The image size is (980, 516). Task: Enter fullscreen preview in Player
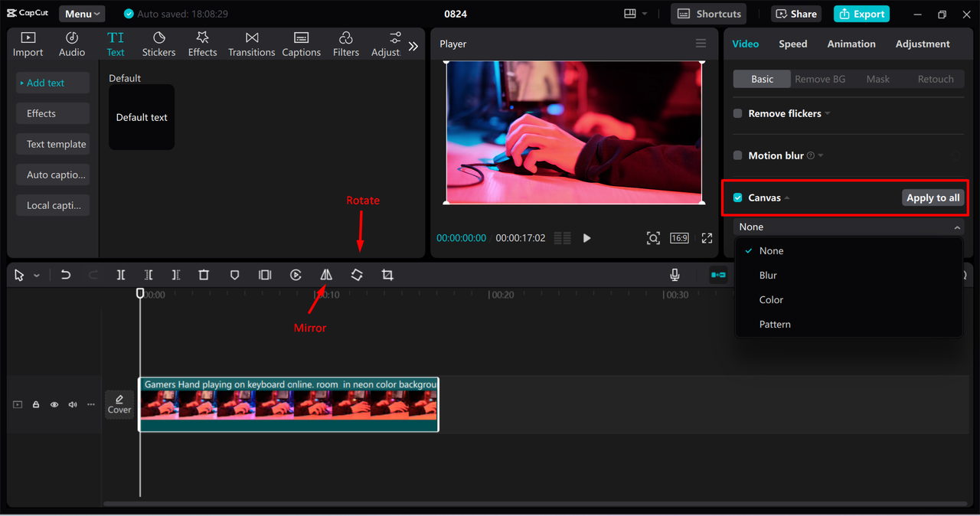coord(707,238)
